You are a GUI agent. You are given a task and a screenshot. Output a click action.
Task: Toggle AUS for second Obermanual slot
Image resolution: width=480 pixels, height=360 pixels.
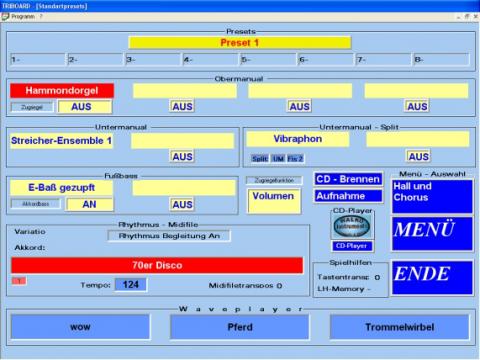[x=182, y=107]
